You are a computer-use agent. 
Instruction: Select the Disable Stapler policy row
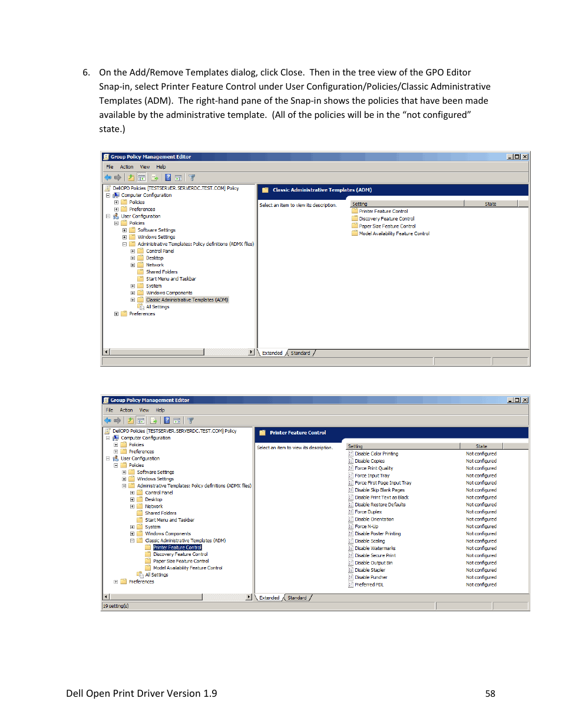pos(423,570)
